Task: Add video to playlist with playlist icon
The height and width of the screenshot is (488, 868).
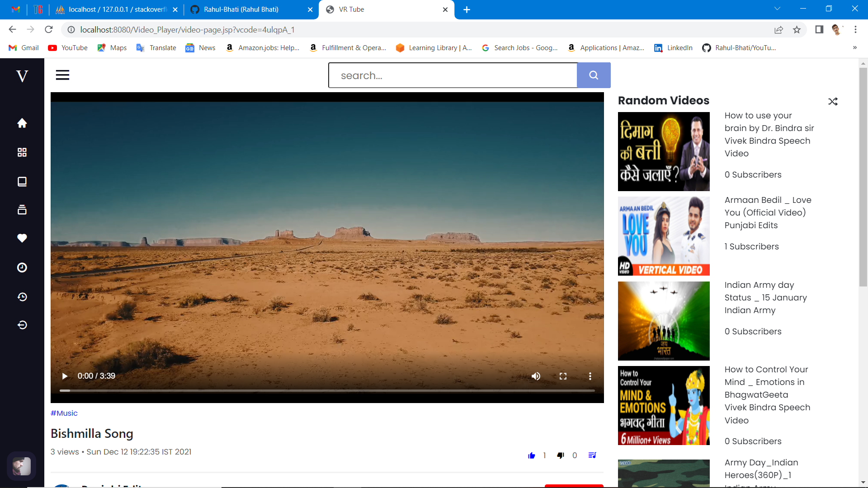Action: pyautogui.click(x=592, y=455)
